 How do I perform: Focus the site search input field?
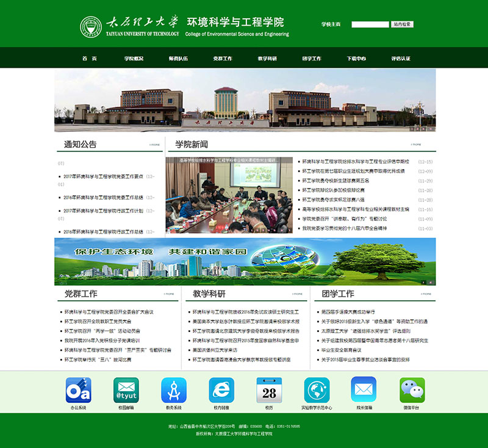pos(370,24)
